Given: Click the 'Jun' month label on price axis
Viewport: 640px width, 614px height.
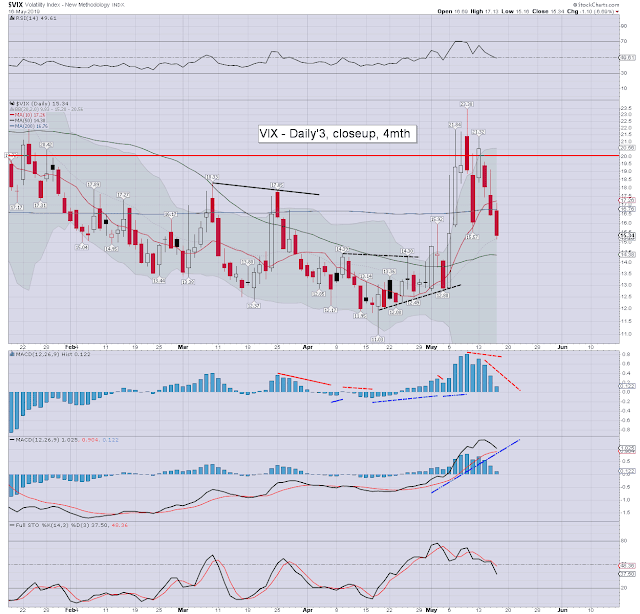Looking at the screenshot, I should pos(562,347).
